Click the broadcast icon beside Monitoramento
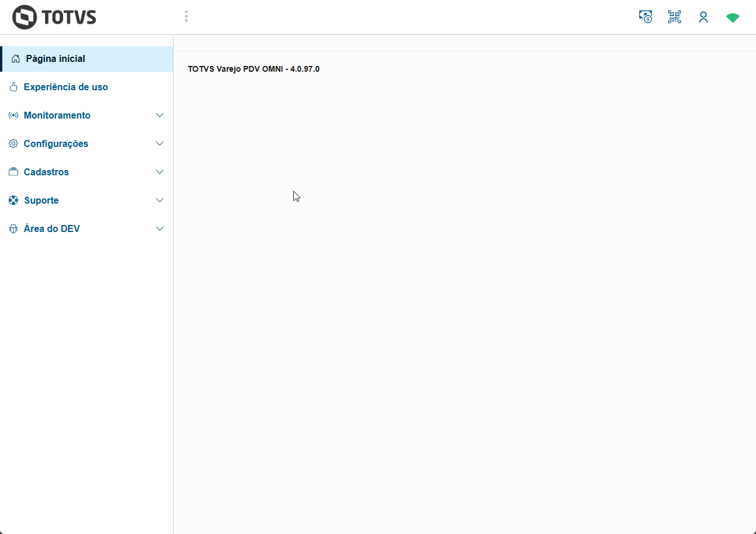Viewport: 756px width, 534px height. 13,115
